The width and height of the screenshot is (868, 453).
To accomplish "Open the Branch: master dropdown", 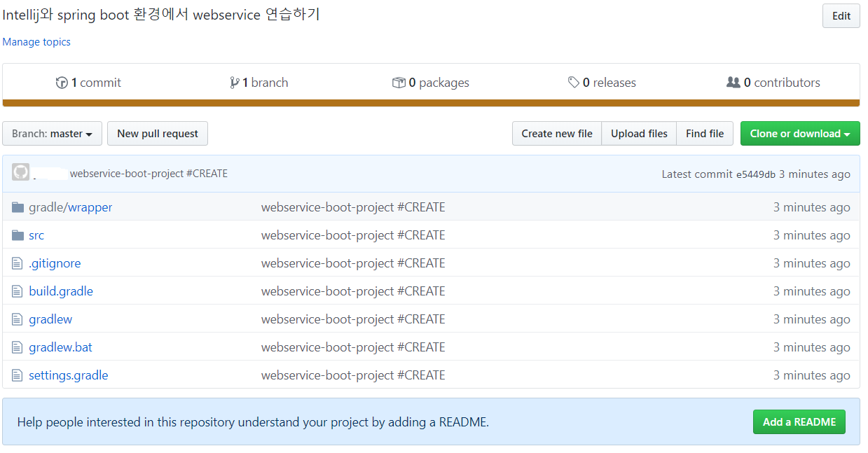I will 53,134.
